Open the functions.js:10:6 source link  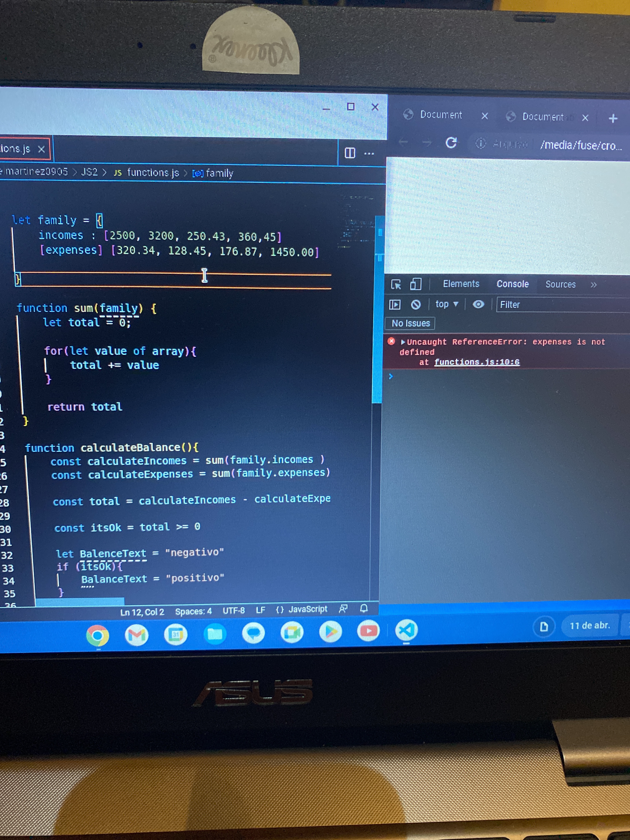pyautogui.click(x=477, y=362)
